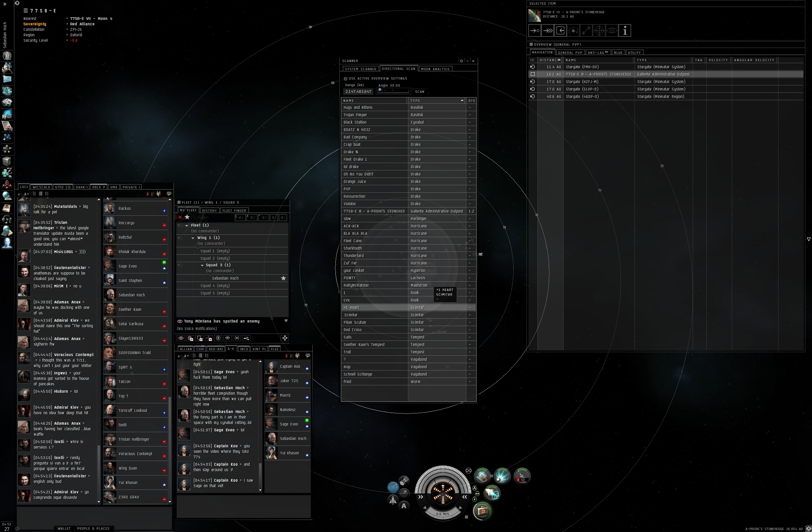Switch to the Moon Analysis tab

[435, 69]
